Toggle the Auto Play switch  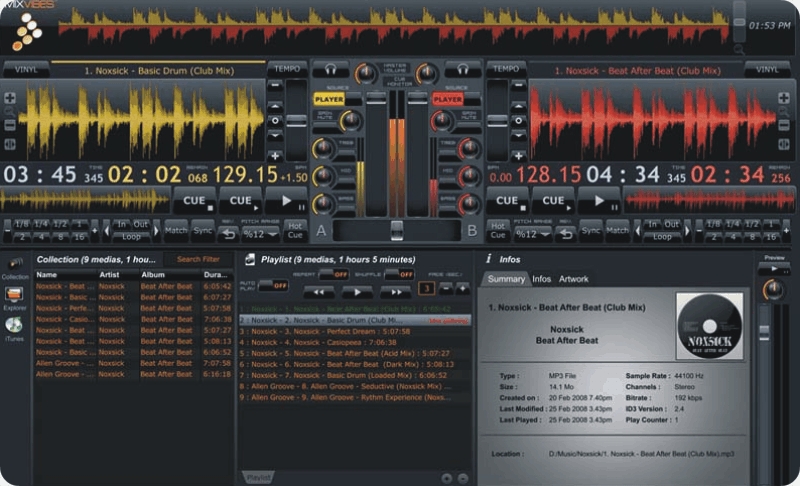point(272,285)
